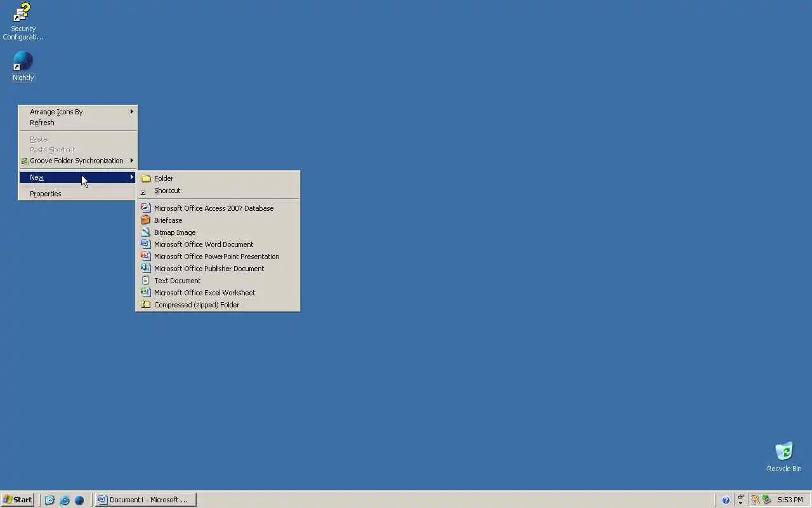Expand the Arrange Icons By submenu arrow
Image resolution: width=812 pixels, height=508 pixels.
pos(132,112)
